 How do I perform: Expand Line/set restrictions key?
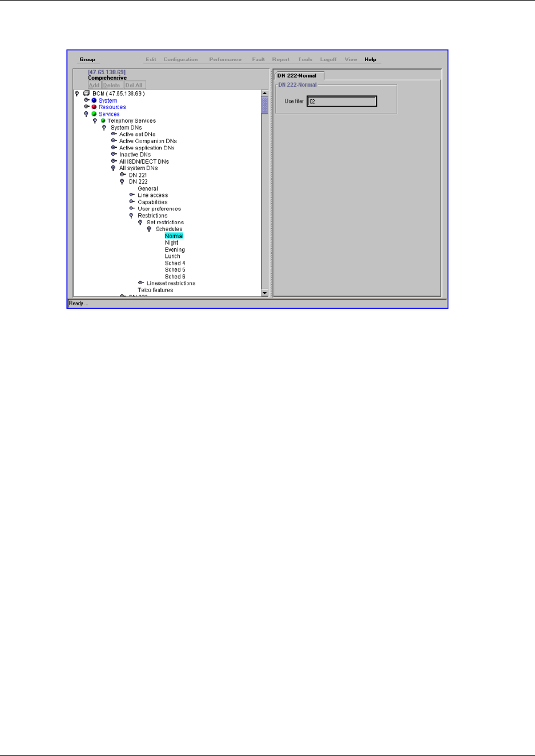pos(141,283)
